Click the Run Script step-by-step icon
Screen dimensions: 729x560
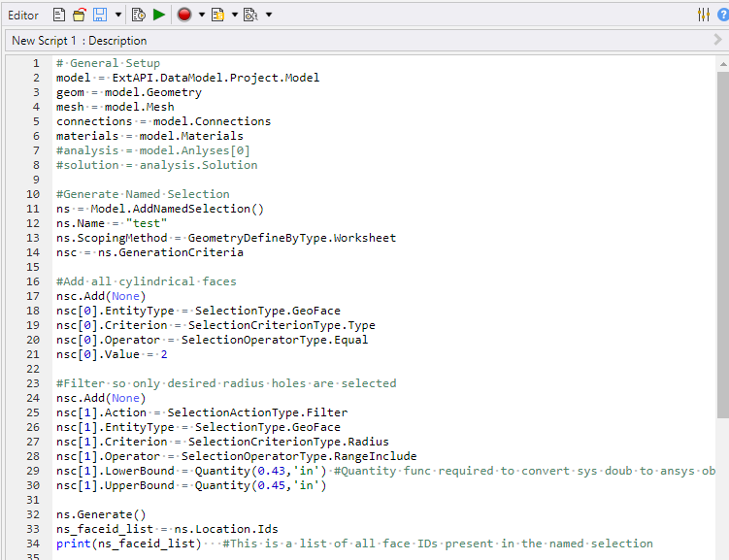coord(139,15)
